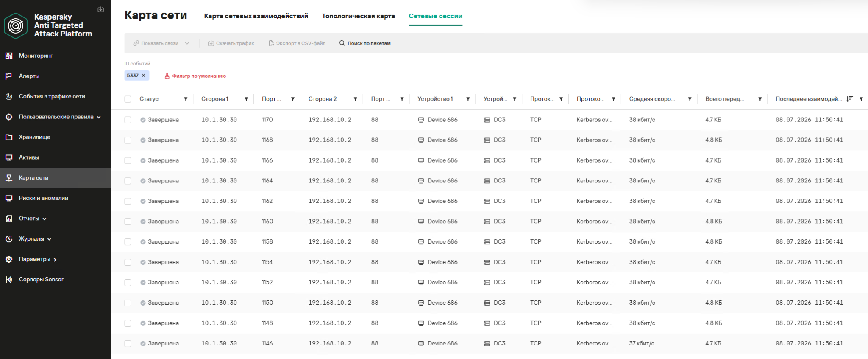This screenshot has width=868, height=359.
Task: Click the События в трафике сети icon
Action: (9, 96)
